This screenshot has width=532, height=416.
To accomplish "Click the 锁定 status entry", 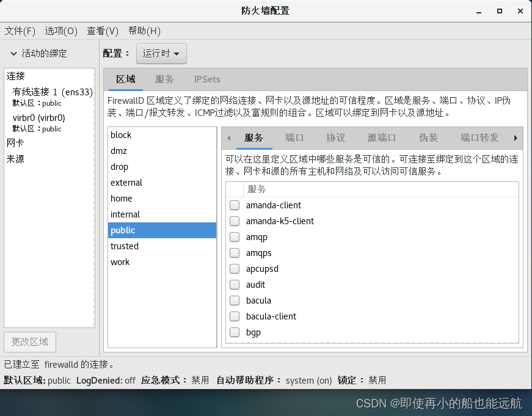I will point(362,381).
